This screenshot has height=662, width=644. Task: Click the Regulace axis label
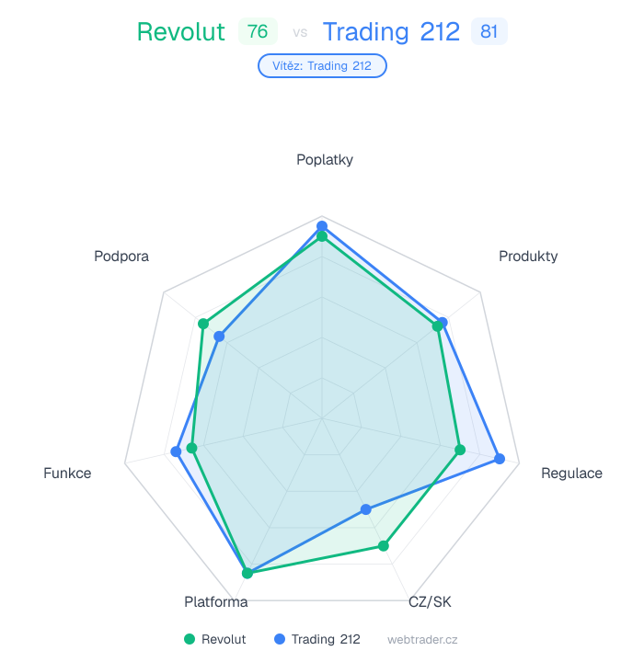pyautogui.click(x=571, y=474)
